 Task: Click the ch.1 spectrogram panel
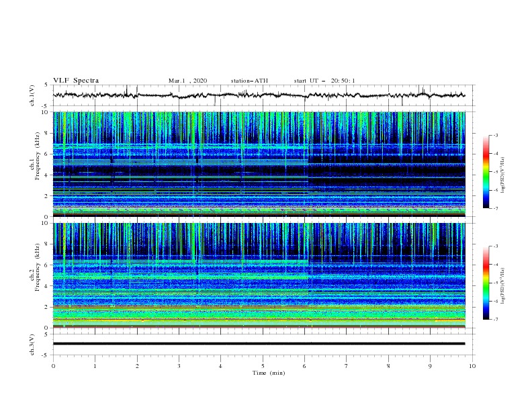pyautogui.click(x=259, y=164)
